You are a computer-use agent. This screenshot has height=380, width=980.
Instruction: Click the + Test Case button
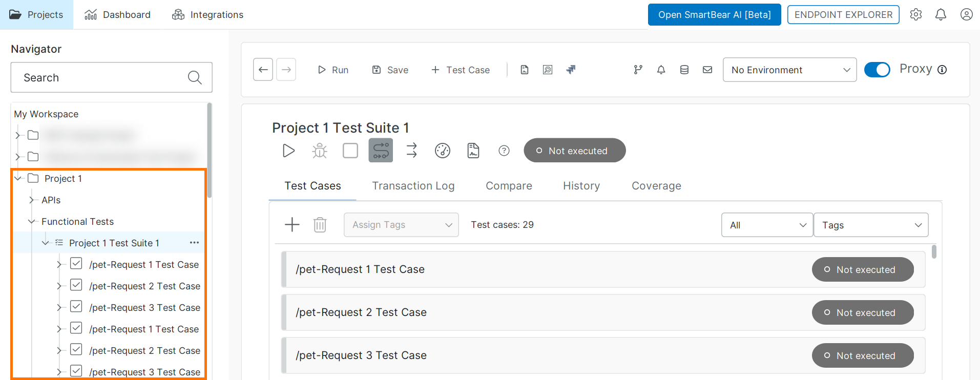[x=461, y=70]
